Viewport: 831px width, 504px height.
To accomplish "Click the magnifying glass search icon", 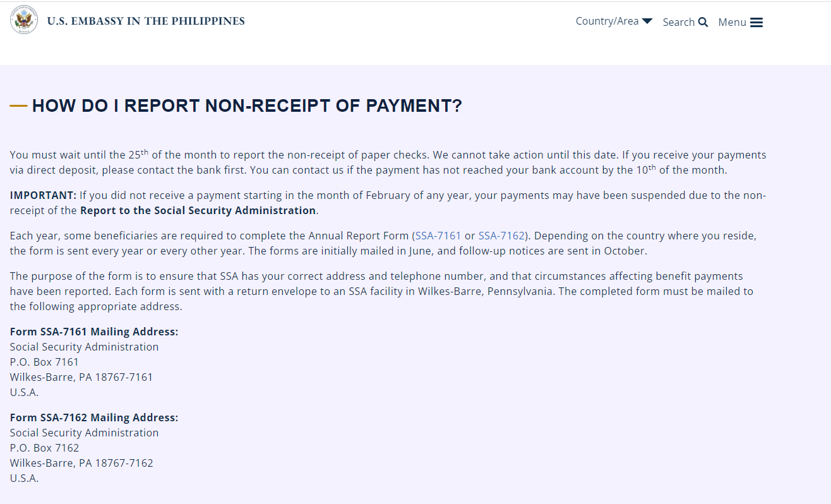I will pos(703,22).
